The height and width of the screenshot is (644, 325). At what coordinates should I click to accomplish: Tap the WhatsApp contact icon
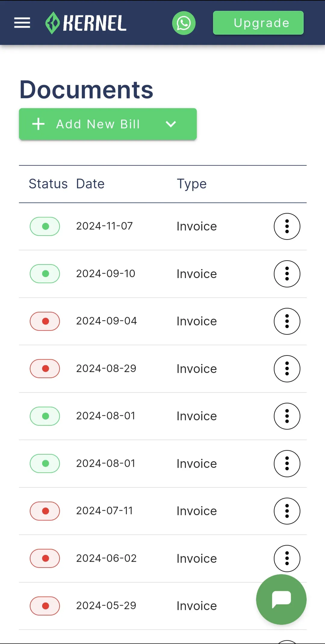pyautogui.click(x=184, y=23)
